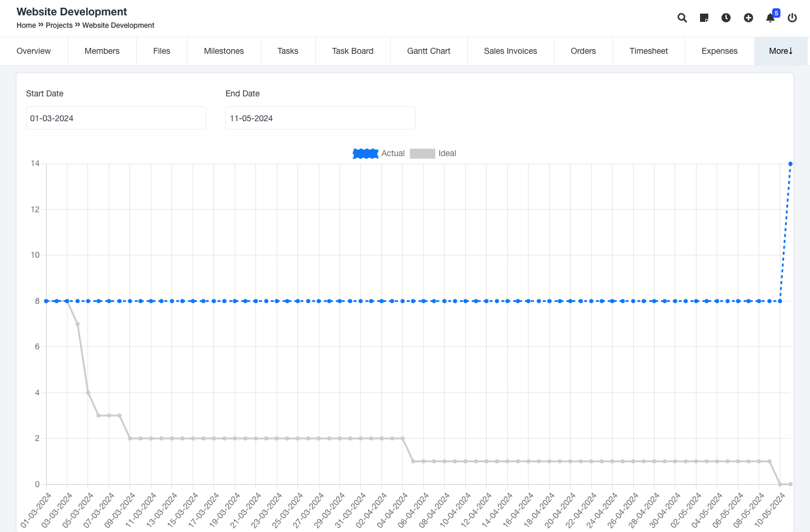Click the plus quick-add icon
810x532 pixels.
(748, 18)
